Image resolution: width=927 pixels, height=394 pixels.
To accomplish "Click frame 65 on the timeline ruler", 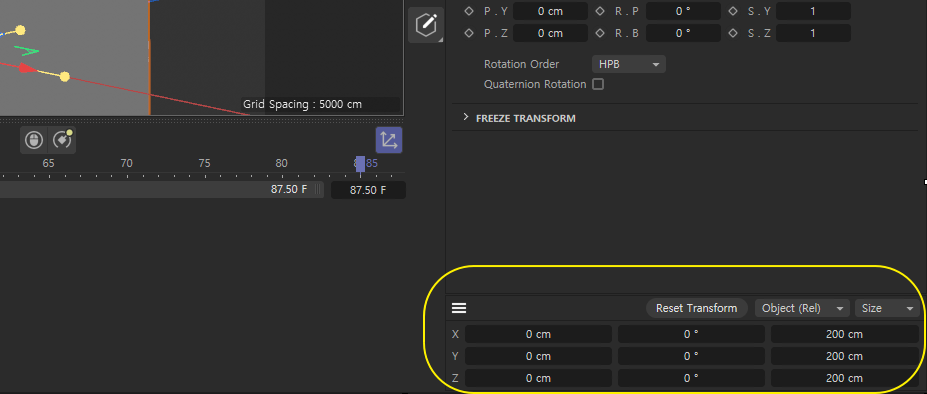I will click(48, 163).
